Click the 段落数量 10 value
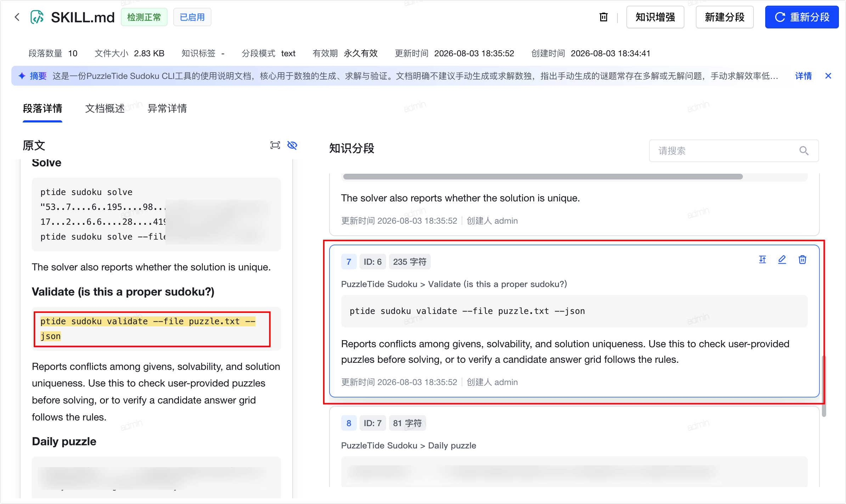 73,53
